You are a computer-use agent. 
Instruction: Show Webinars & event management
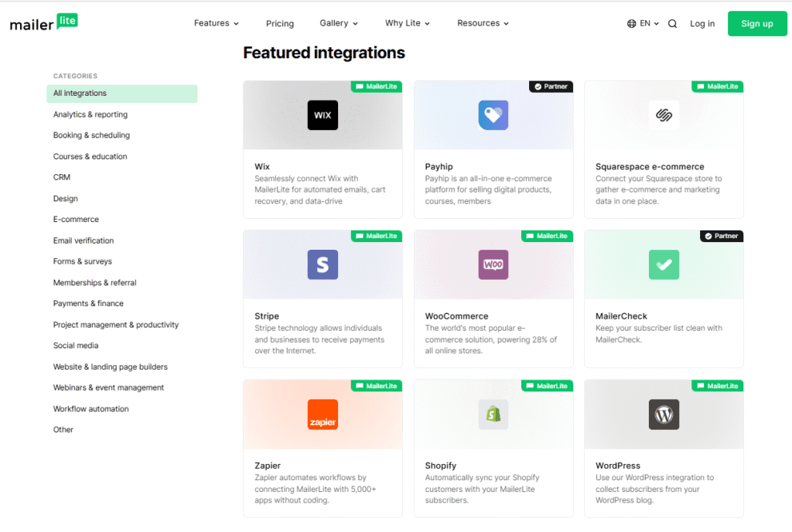(108, 387)
